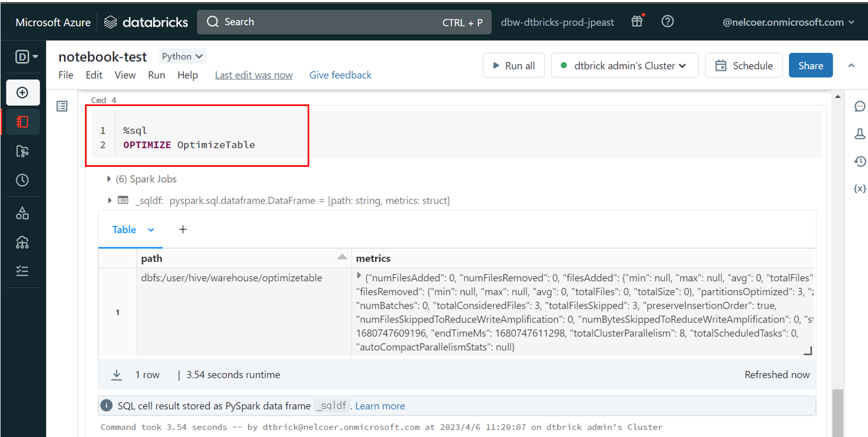This screenshot has width=868, height=437.
Task: Open the Workspace notebook icon in sidebar
Action: [x=23, y=122]
